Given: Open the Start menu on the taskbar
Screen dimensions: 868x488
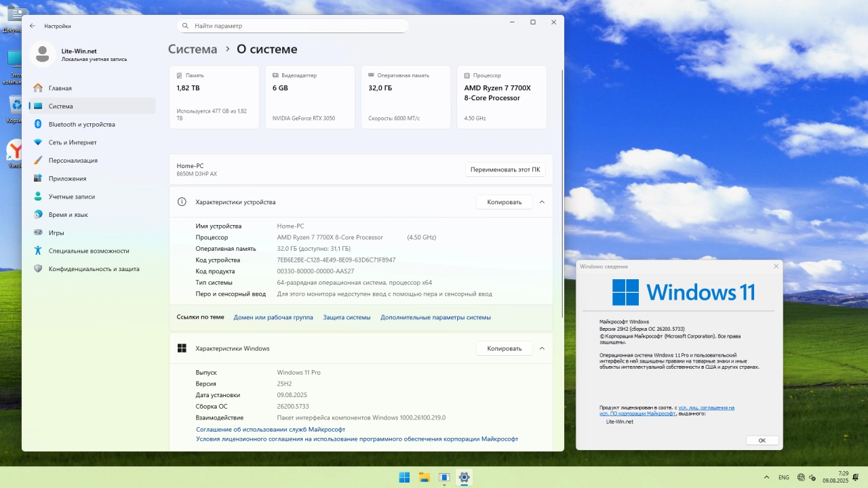Looking at the screenshot, I should (404, 477).
